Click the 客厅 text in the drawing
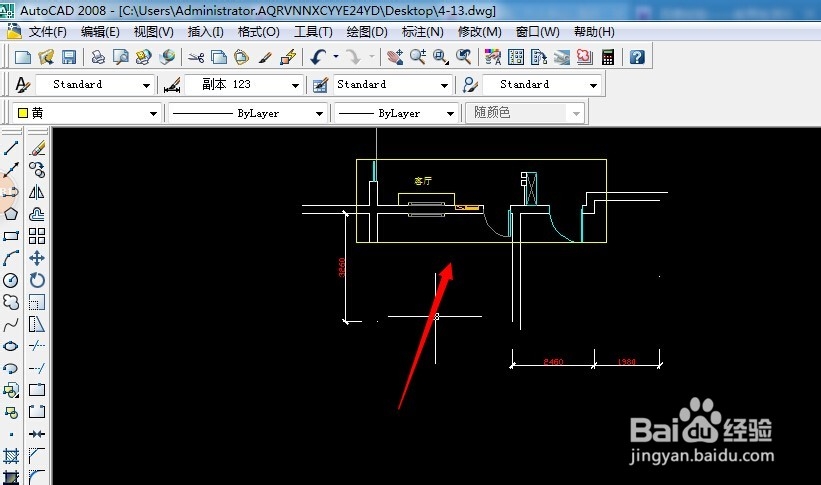This screenshot has height=485, width=821. [x=423, y=181]
